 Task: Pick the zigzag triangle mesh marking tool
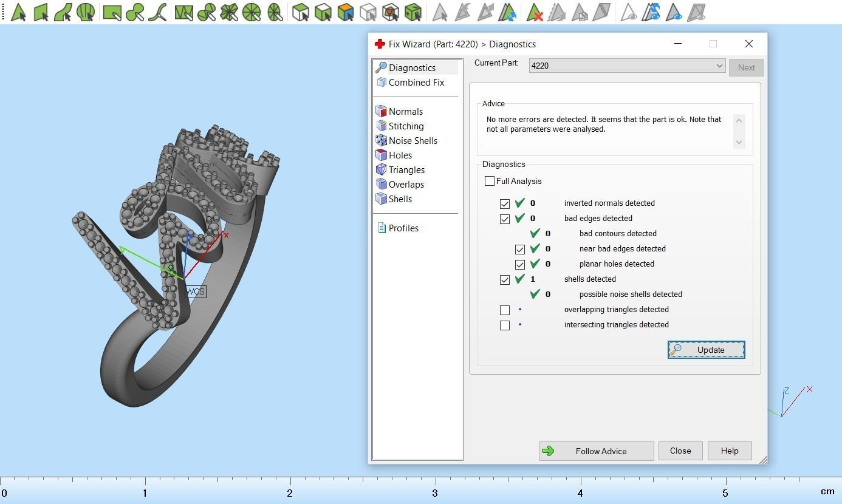tap(183, 12)
